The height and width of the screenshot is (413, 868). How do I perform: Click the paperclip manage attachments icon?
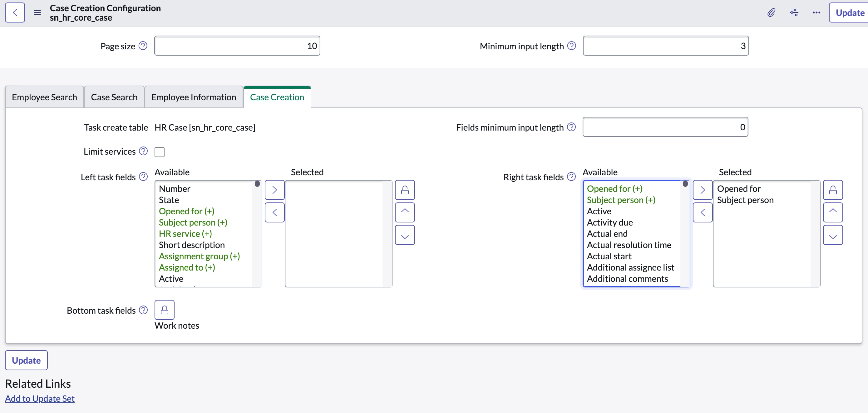(x=771, y=12)
